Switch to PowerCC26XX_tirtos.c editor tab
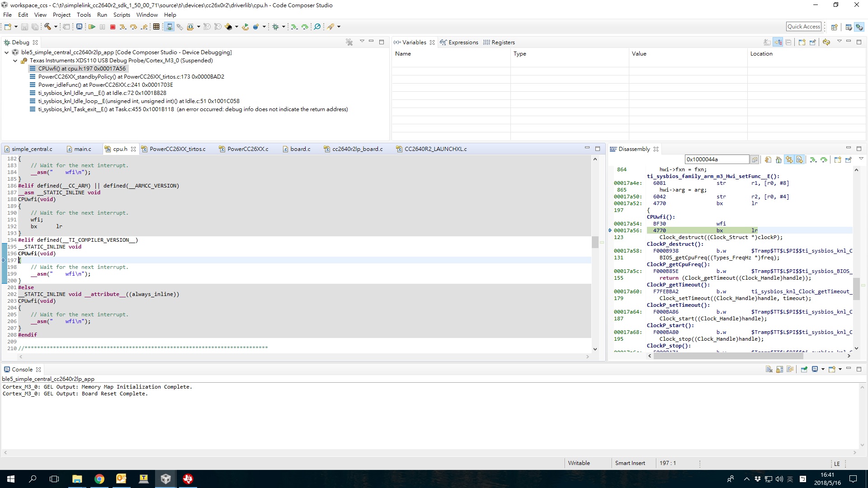The width and height of the screenshot is (868, 488). (173, 149)
